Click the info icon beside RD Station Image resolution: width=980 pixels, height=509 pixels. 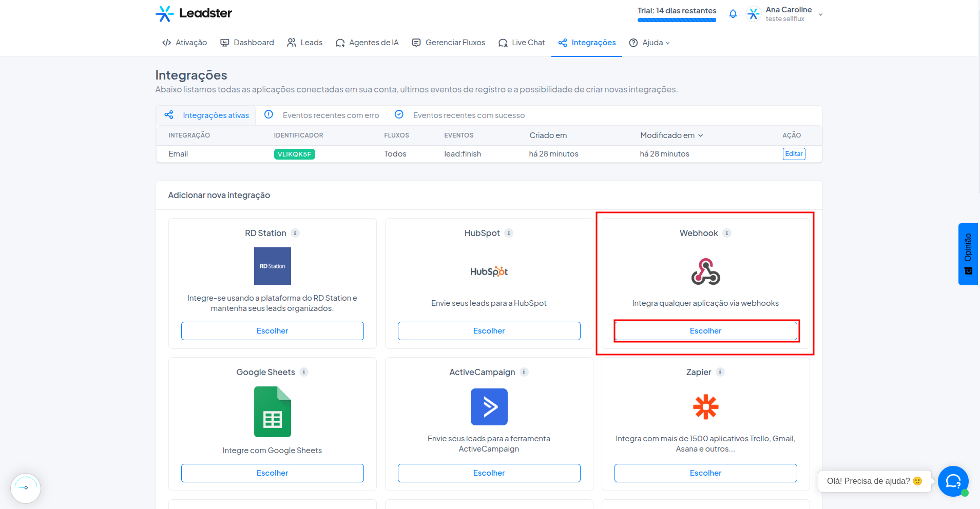pos(295,233)
